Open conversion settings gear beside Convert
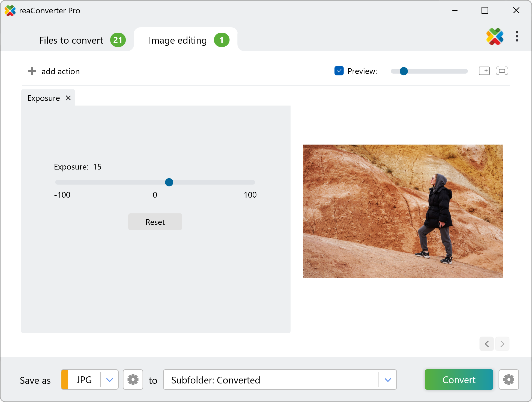532x402 pixels. click(509, 379)
